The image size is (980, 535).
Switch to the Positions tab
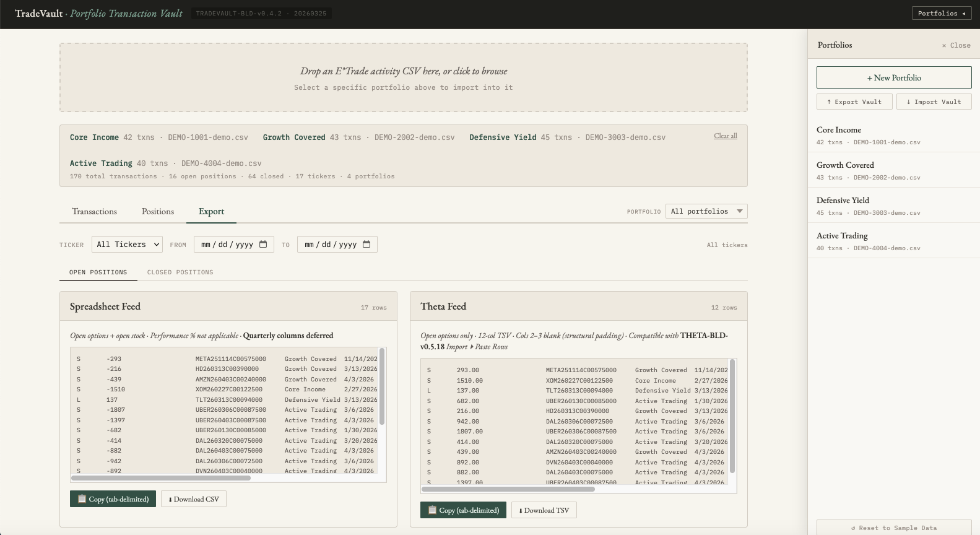pyautogui.click(x=158, y=211)
